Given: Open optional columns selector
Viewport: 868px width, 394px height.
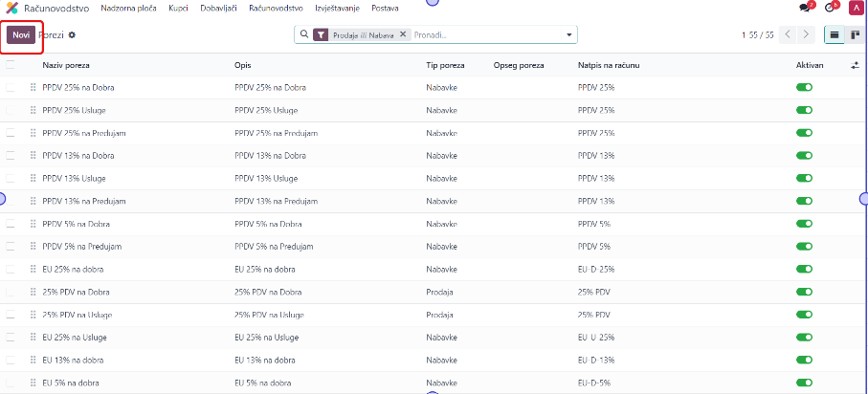Looking at the screenshot, I should click(855, 65).
